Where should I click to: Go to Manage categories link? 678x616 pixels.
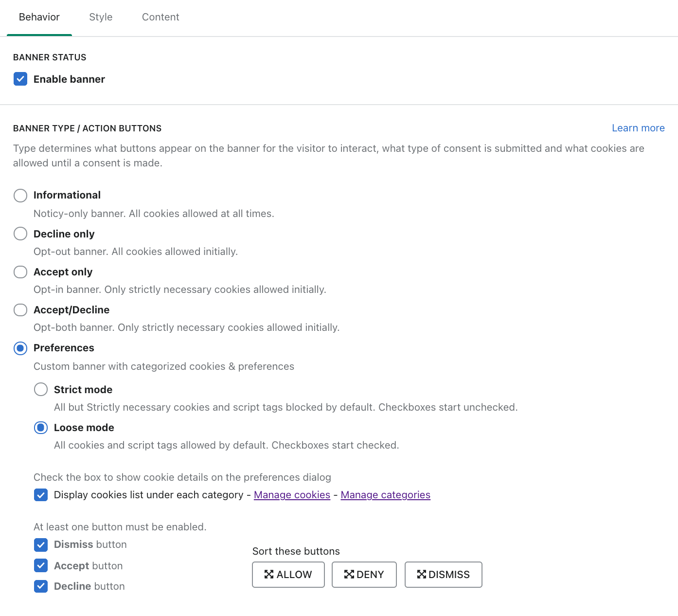click(x=385, y=495)
